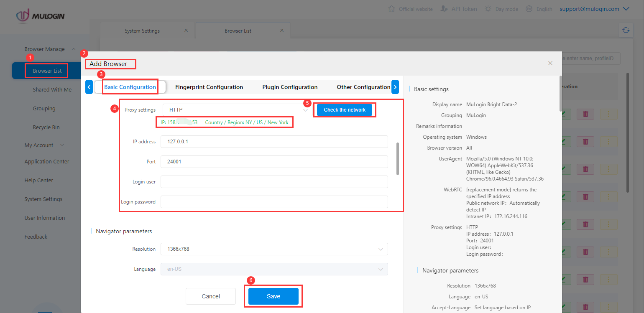Click the left arrow on the configuration tab bar
644x313 pixels.
pyautogui.click(x=89, y=87)
